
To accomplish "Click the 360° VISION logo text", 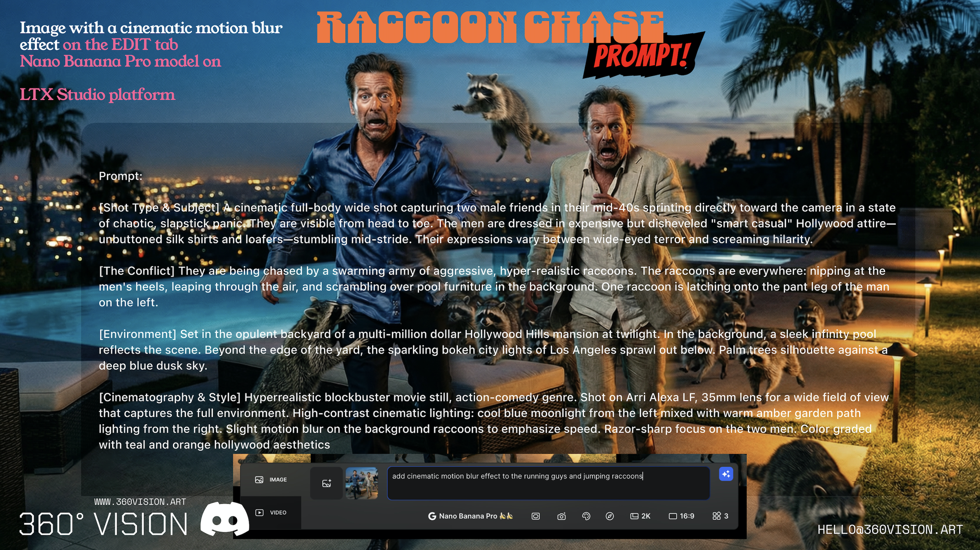I will [103, 525].
